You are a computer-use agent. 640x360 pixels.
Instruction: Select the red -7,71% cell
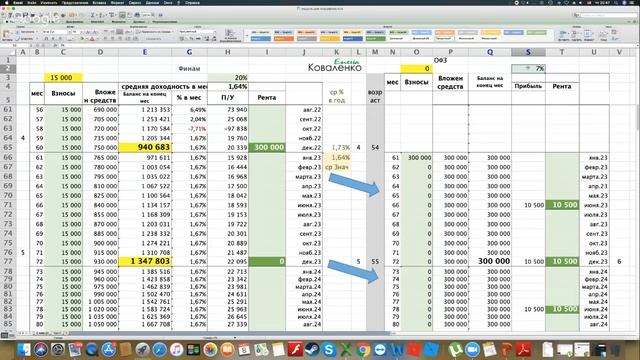coord(189,129)
